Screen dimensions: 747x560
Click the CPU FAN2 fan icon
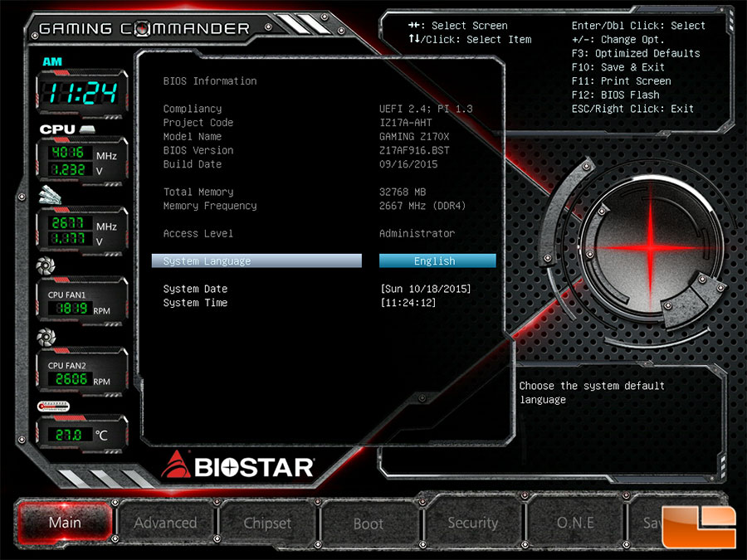pyautogui.click(x=46, y=337)
